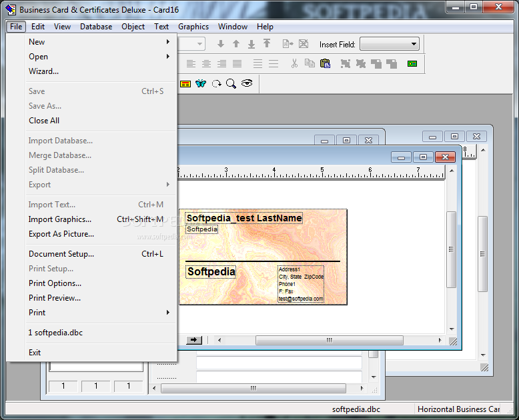This screenshot has width=519, height=420.
Task: Open the partially hidden toolbar dropdown
Action: click(x=199, y=44)
